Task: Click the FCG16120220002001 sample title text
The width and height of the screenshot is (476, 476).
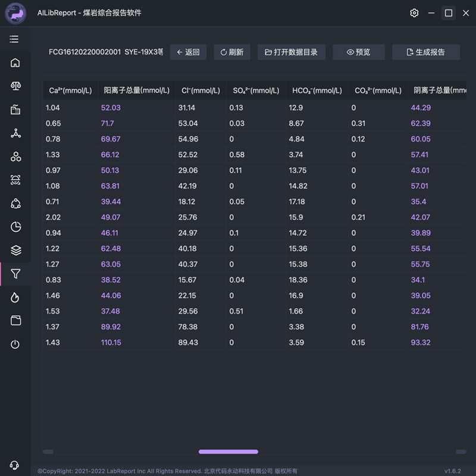Action: (84, 52)
